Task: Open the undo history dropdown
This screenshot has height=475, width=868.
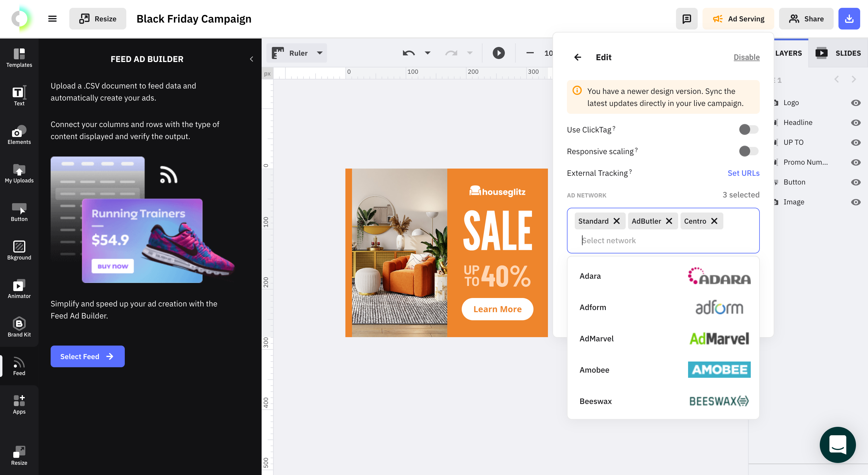Action: [x=428, y=53]
